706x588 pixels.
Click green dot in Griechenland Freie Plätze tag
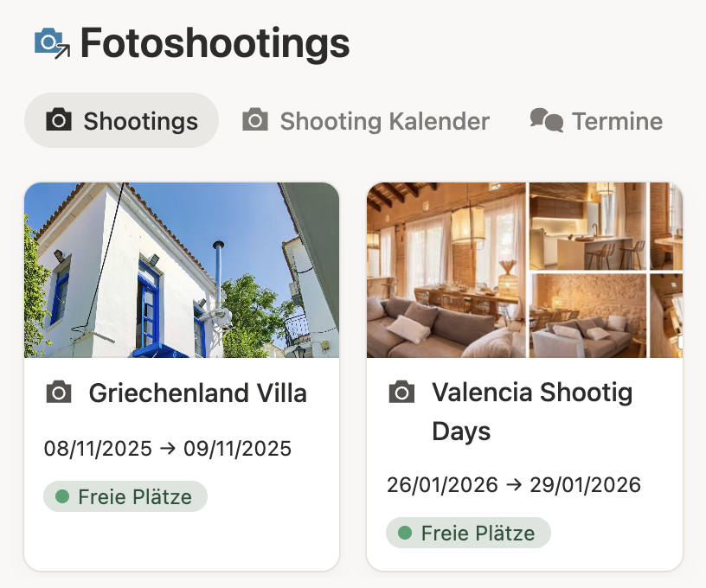62,496
